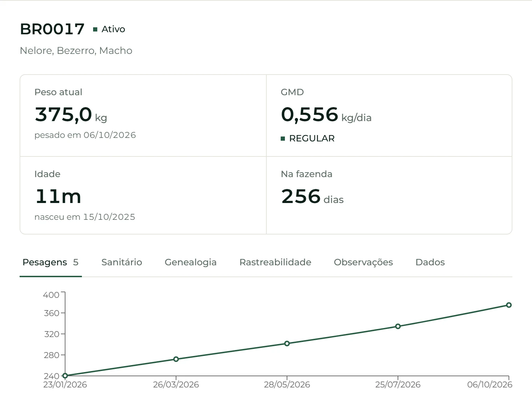Click the 'Na fazenda' label
Image resolution: width=532 pixels, height=406 pixels.
(x=307, y=174)
